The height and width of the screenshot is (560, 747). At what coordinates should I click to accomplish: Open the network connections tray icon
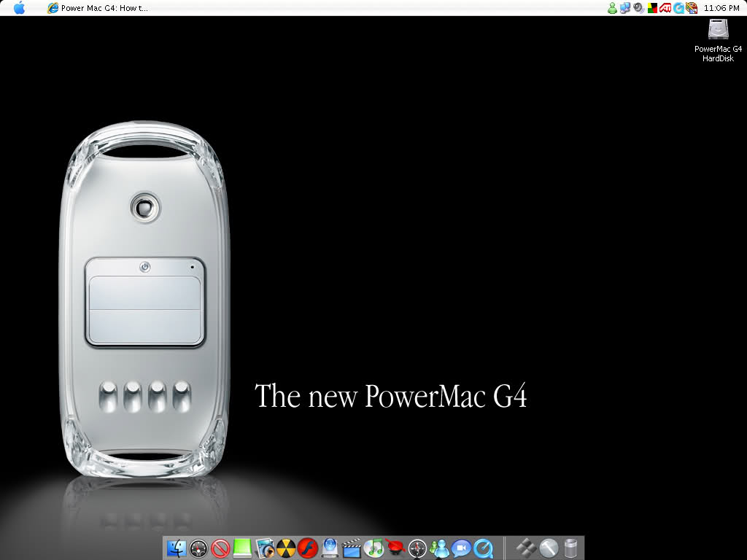coord(625,7)
